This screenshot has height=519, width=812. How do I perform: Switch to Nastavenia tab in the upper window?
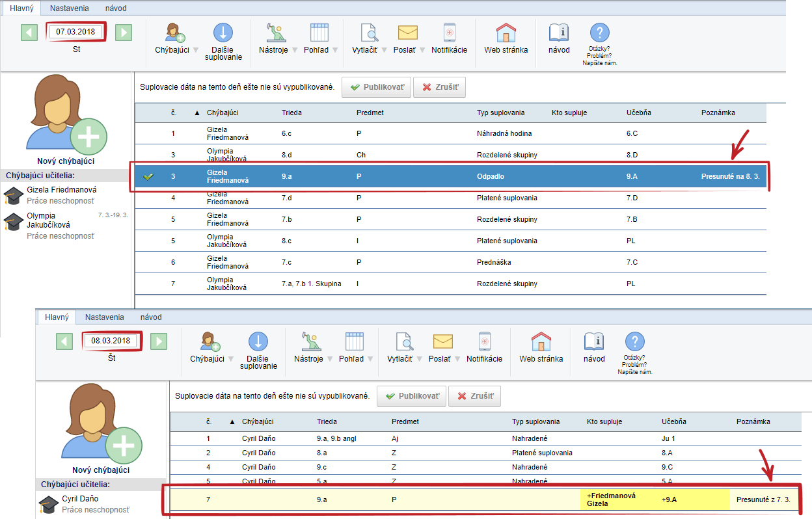coord(70,8)
